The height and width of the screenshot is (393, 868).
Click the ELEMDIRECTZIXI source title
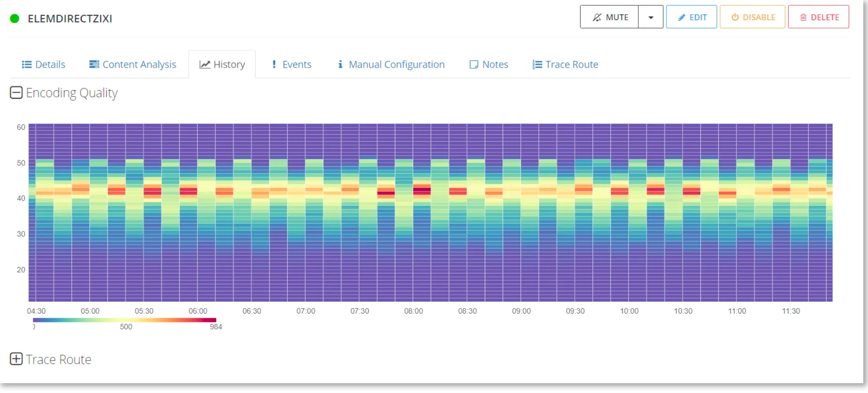click(70, 19)
